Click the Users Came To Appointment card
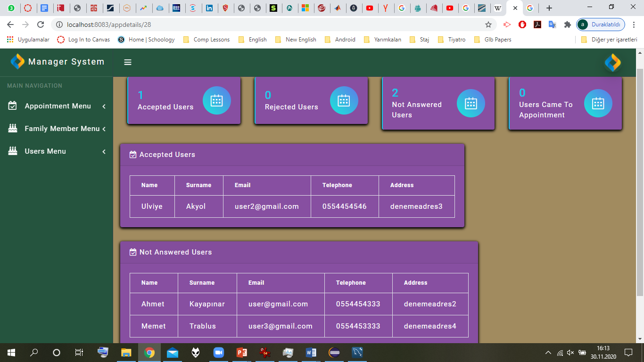Image resolution: width=644 pixels, height=362 pixels. [565, 103]
